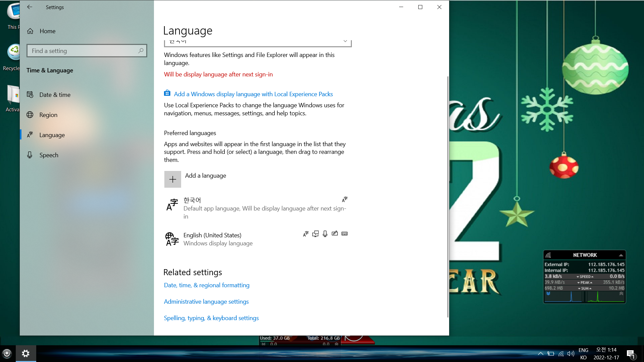Click the ENG KO input language indicator
The image size is (644, 362).
click(x=584, y=354)
